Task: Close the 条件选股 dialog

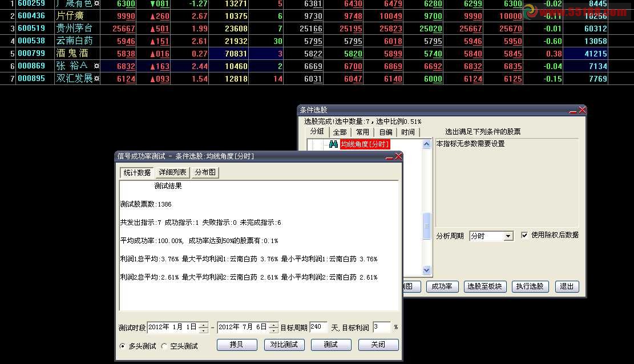Action: point(582,110)
